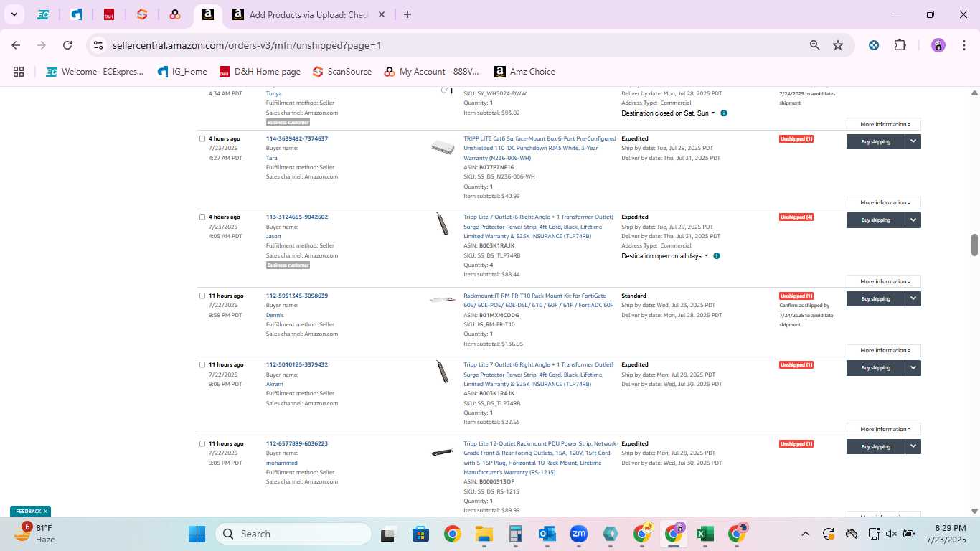Image resolution: width=980 pixels, height=551 pixels.
Task: Bookmark this page with the star
Action: tap(838, 45)
